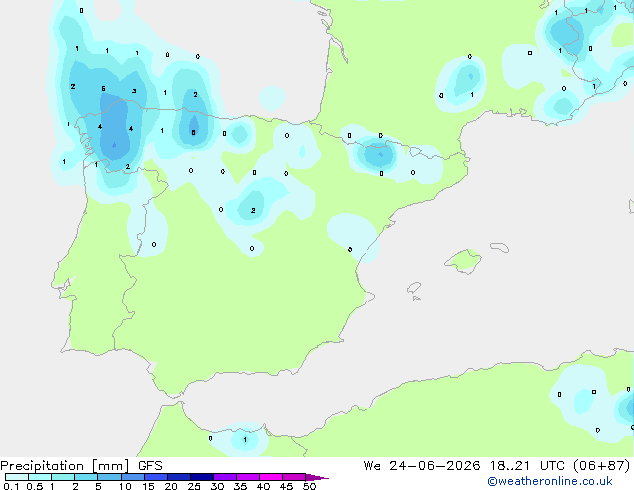Image resolution: width=634 pixels, height=490 pixels.
Task: Click the '35' legend scale value
Action: [240, 486]
